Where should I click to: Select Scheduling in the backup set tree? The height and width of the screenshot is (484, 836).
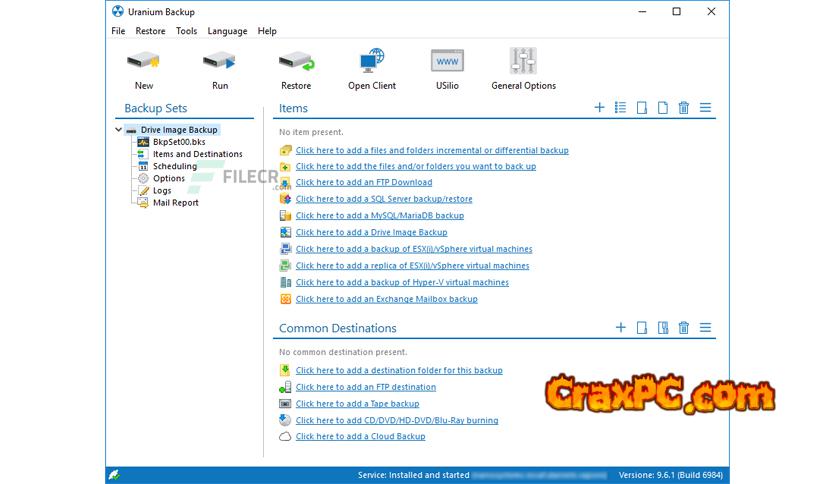(x=174, y=166)
